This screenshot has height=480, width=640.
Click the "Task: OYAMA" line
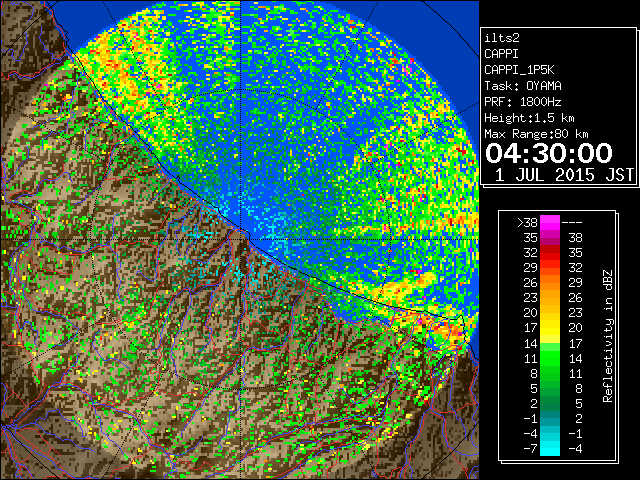click(x=523, y=86)
